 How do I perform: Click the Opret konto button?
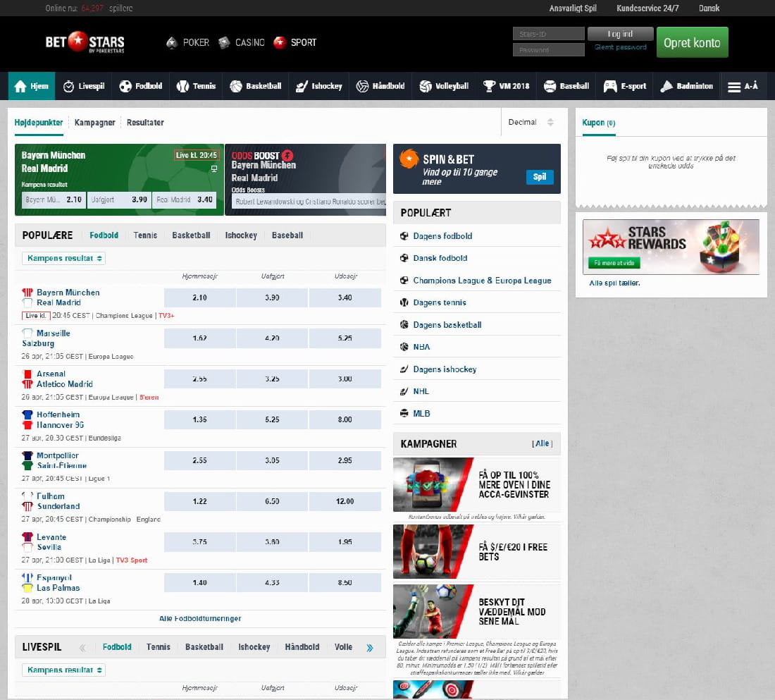(x=692, y=42)
